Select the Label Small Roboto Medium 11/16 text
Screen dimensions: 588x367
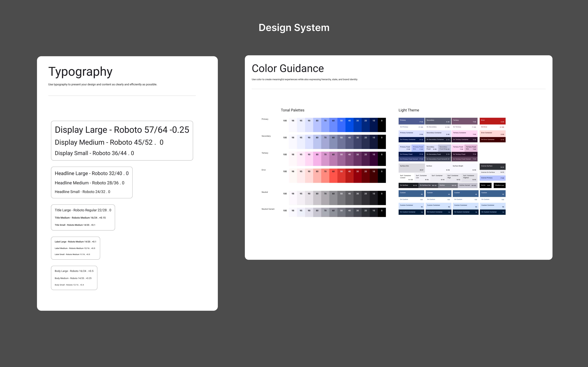tap(72, 254)
